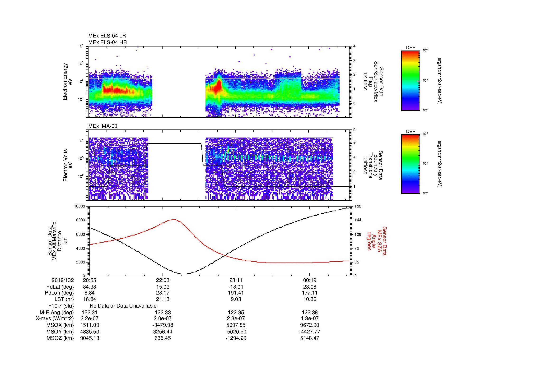
Task: Click the Electron Volts eV axis label
Action: [x=68, y=165]
